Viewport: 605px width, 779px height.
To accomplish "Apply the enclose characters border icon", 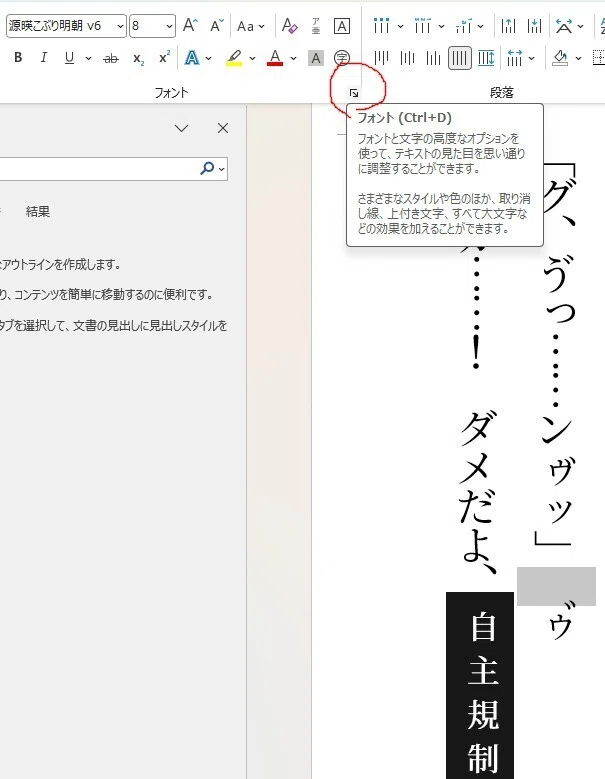I will (x=342, y=26).
